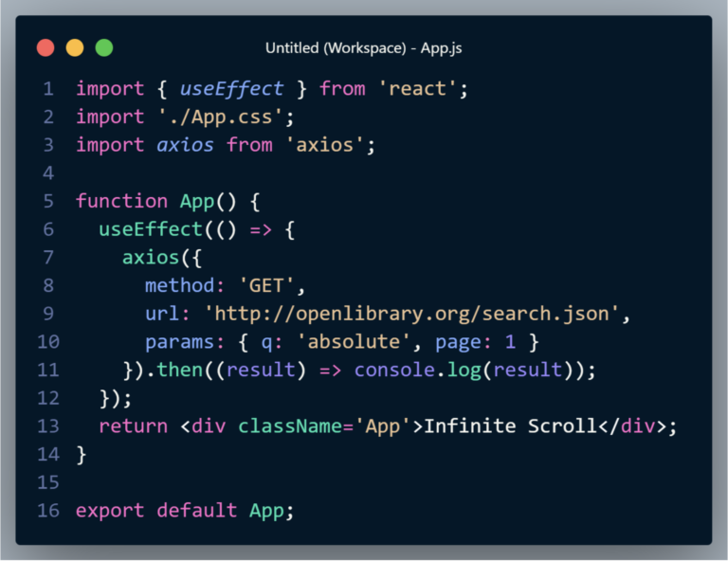Click the red close window button

(x=45, y=47)
